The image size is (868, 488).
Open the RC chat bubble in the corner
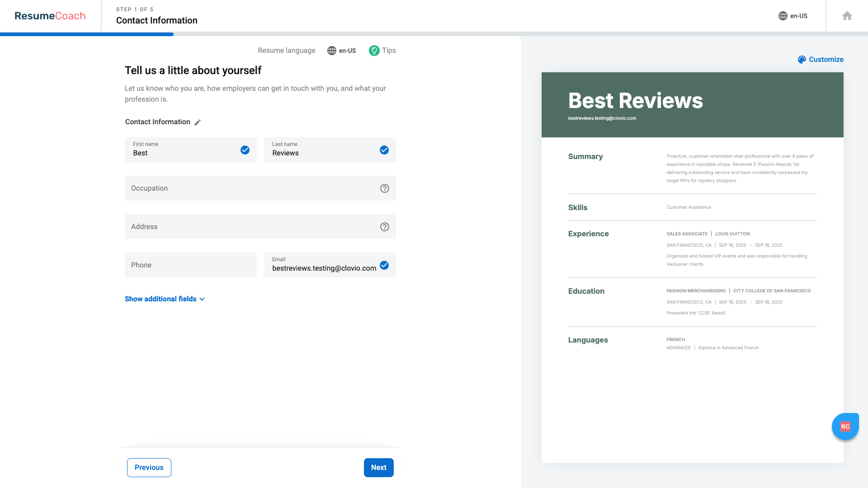(845, 426)
